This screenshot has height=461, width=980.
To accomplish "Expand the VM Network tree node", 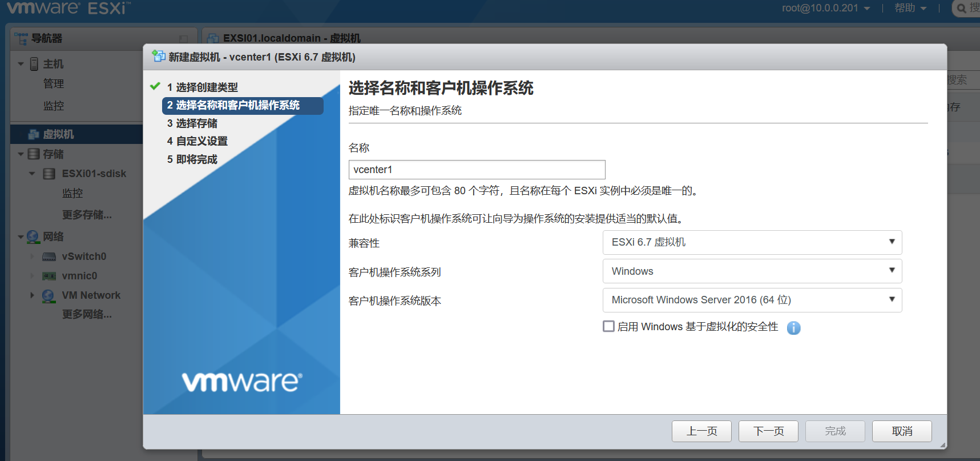I will tap(32, 295).
